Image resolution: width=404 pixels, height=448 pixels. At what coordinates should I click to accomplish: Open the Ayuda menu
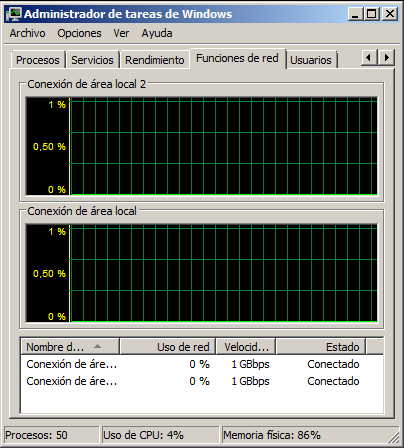[157, 33]
